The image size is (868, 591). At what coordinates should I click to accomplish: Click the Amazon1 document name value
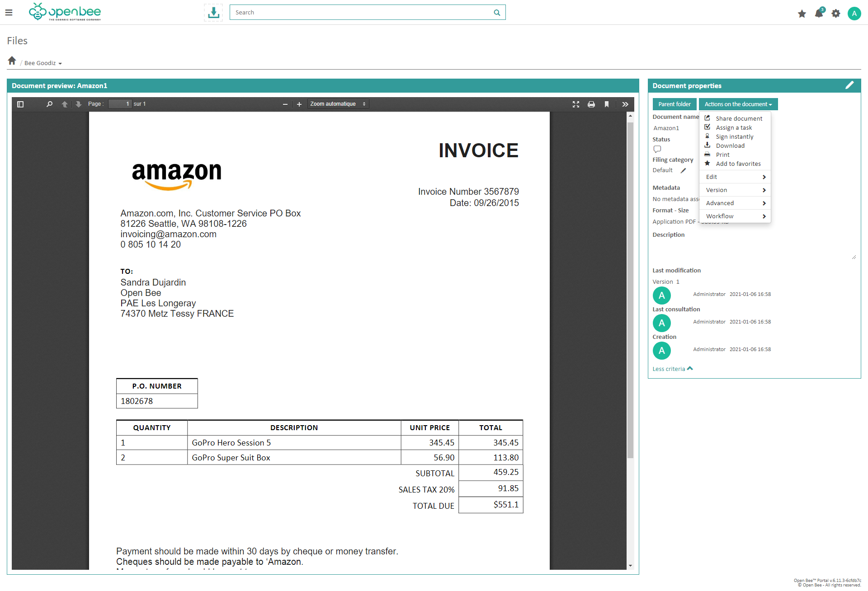point(666,128)
